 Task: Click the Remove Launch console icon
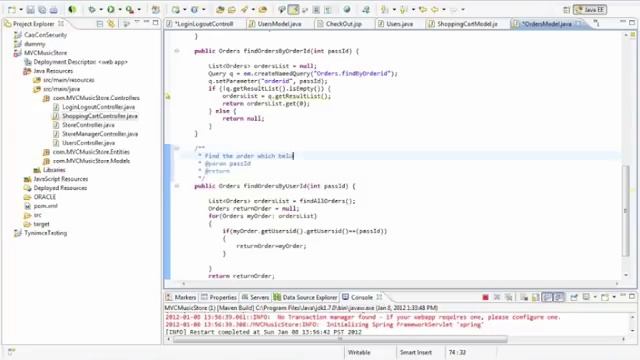click(497, 297)
